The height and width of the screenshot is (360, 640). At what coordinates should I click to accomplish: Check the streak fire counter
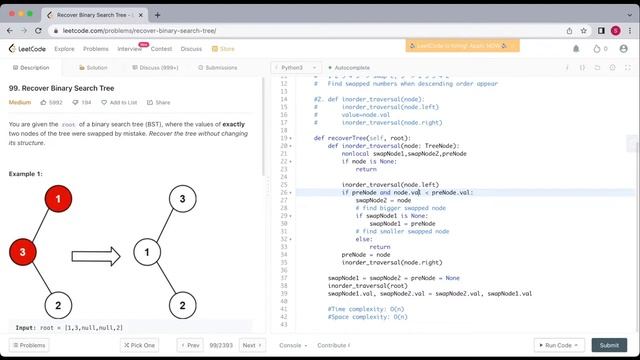click(600, 49)
